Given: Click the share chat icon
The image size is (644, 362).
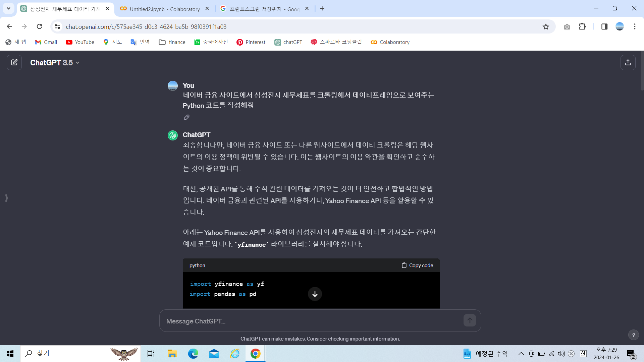Looking at the screenshot, I should [x=628, y=62].
